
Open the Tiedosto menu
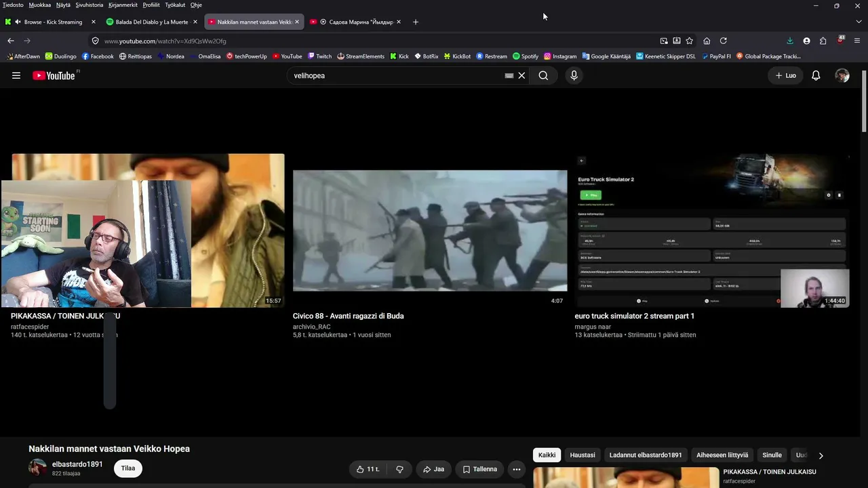pos(13,5)
